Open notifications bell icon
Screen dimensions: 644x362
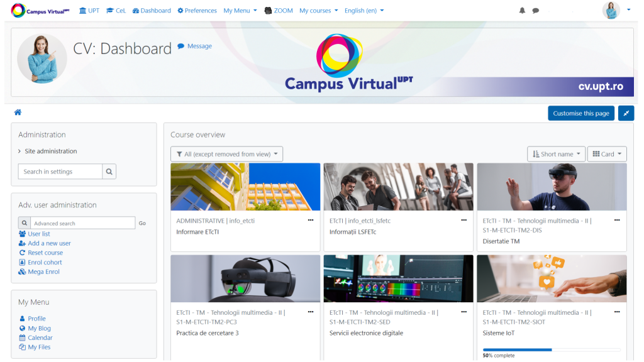point(522,11)
